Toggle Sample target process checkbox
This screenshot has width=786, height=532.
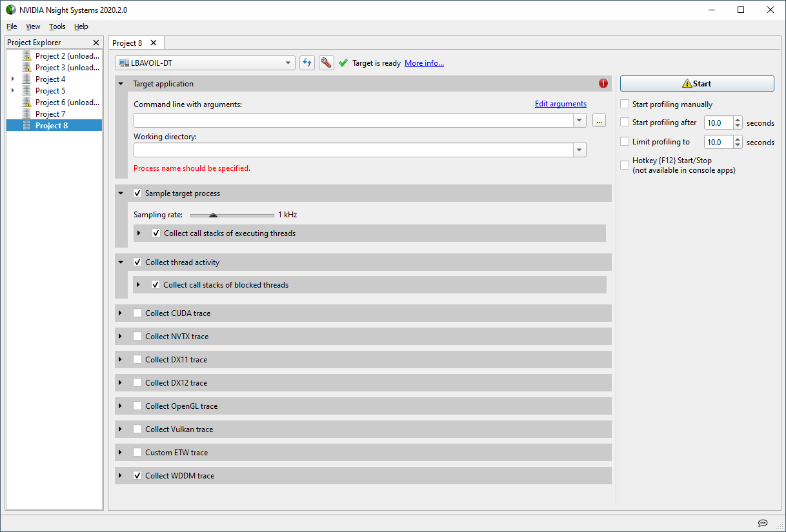pos(137,193)
